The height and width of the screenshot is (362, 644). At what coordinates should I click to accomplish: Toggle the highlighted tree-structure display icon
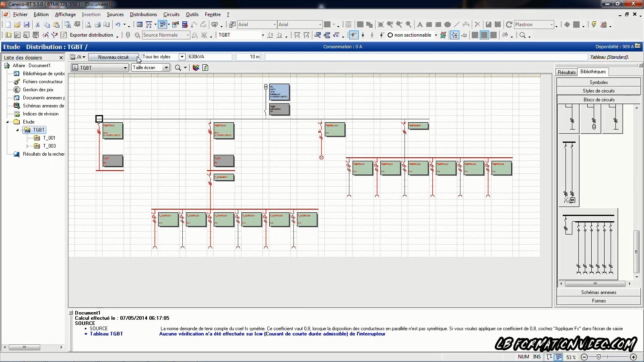454,35
